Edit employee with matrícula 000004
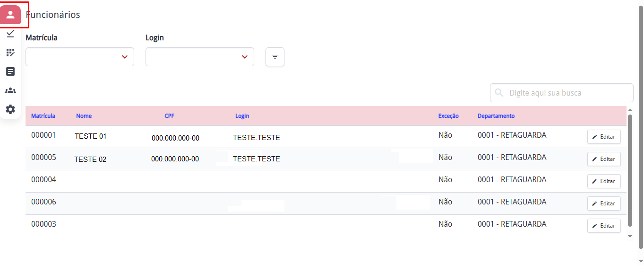644x265 pixels. 604,181
